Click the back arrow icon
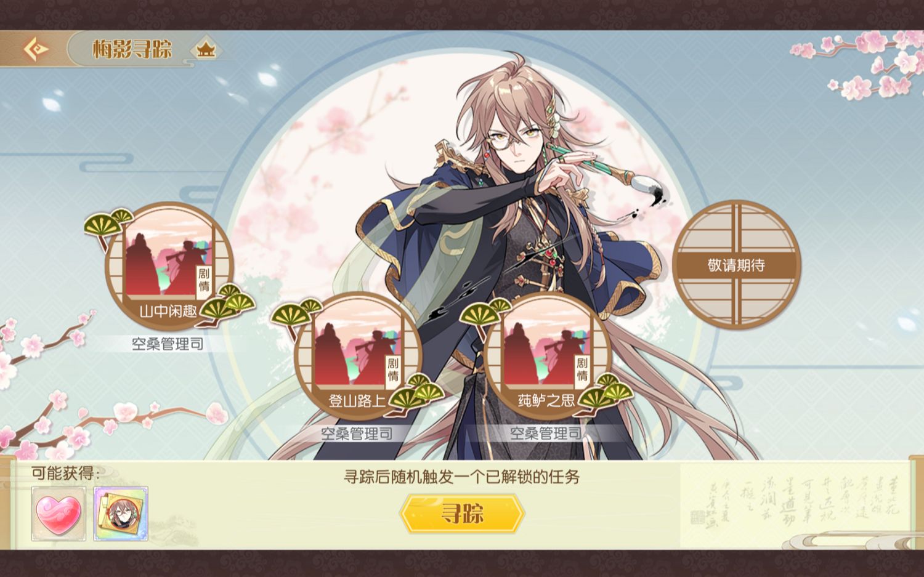Image resolution: width=924 pixels, height=577 pixels. tap(36, 49)
